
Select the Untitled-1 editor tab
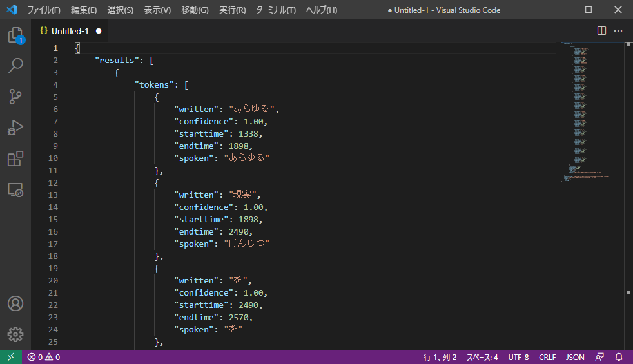[70, 31]
